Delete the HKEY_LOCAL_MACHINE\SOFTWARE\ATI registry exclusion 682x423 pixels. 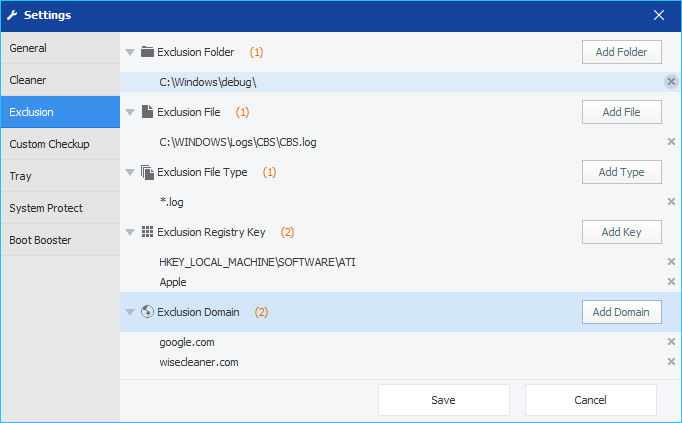pos(671,262)
